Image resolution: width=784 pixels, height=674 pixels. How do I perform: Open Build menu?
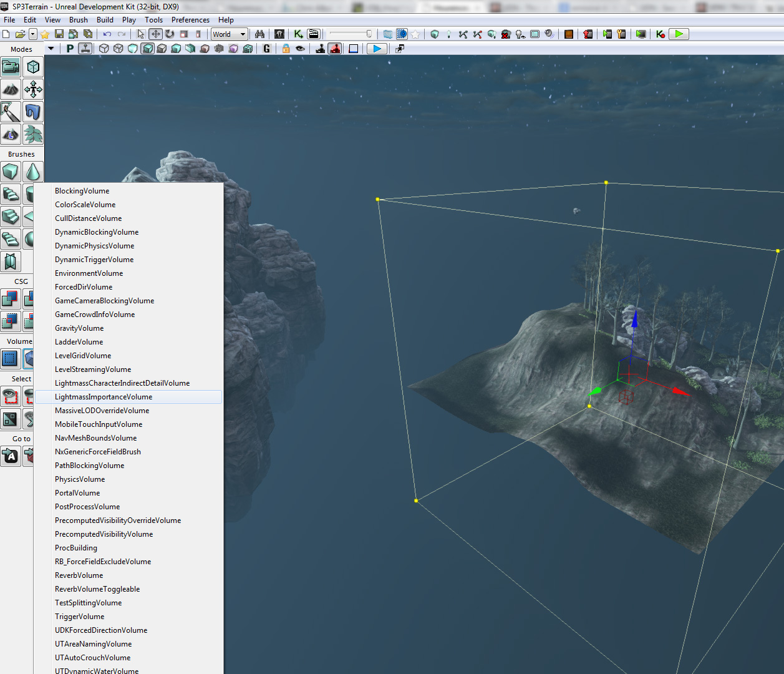pos(105,20)
